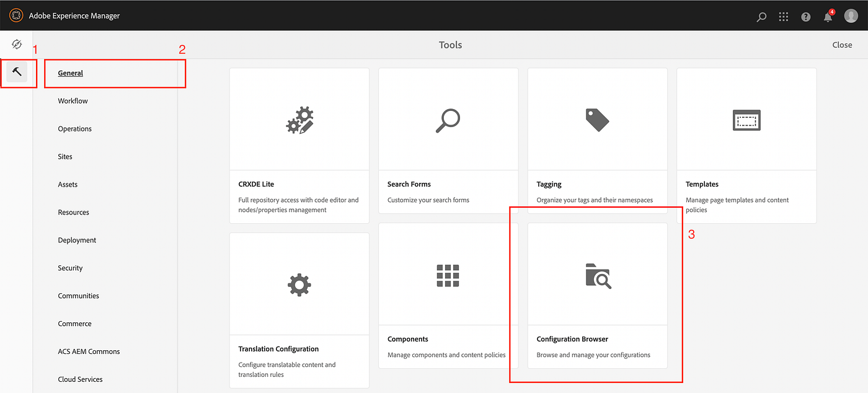Switch to the Workflow section
Screen dimensions: 868x393
click(72, 100)
